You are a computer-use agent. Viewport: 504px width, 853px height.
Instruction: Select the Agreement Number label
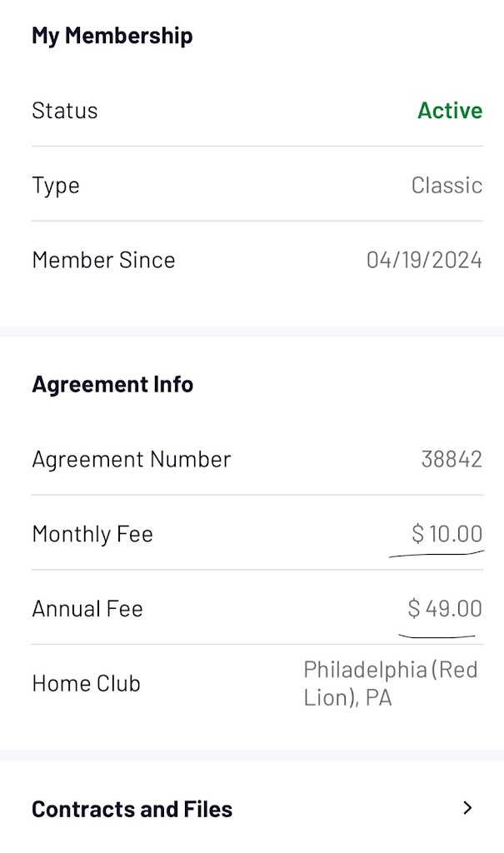(x=132, y=459)
